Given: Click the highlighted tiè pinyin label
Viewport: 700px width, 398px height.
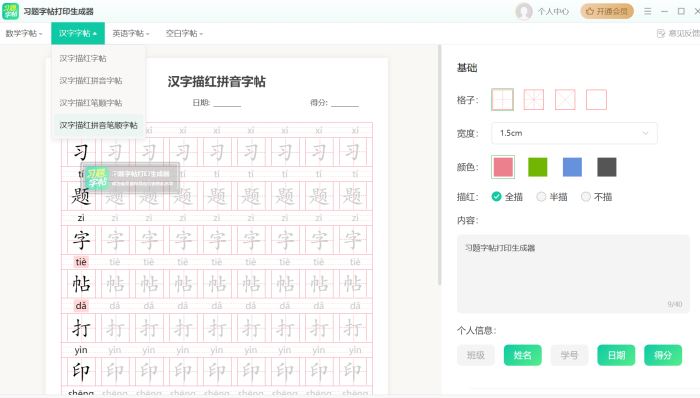Looking at the screenshot, I should coord(81,262).
